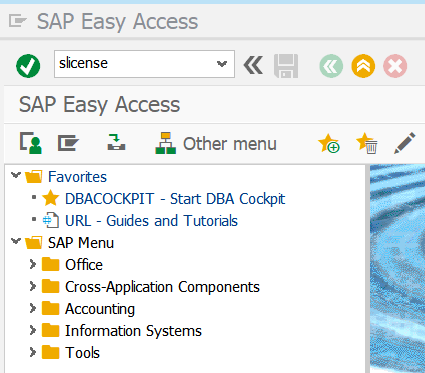425x373 pixels.
Task: Select the Favorites folder node
Action: pyautogui.click(x=77, y=177)
